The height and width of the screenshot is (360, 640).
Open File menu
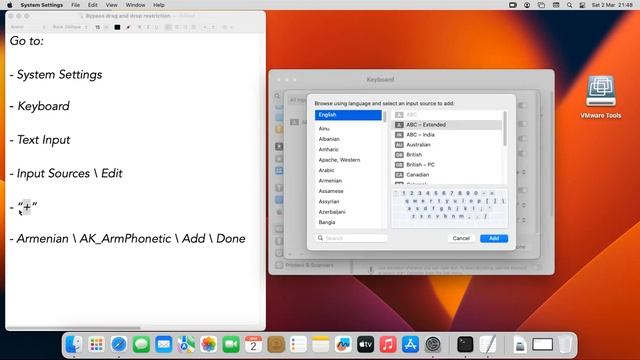point(76,5)
